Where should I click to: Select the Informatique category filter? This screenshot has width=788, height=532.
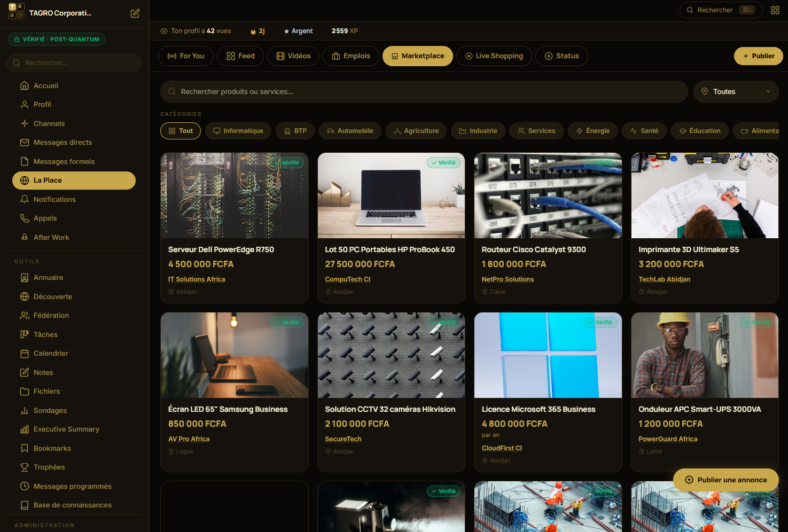point(238,131)
